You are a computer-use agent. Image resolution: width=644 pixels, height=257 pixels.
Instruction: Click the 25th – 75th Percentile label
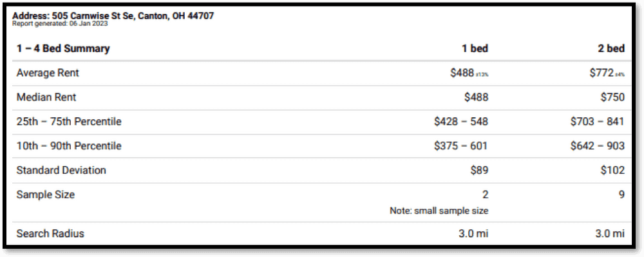(x=69, y=122)
